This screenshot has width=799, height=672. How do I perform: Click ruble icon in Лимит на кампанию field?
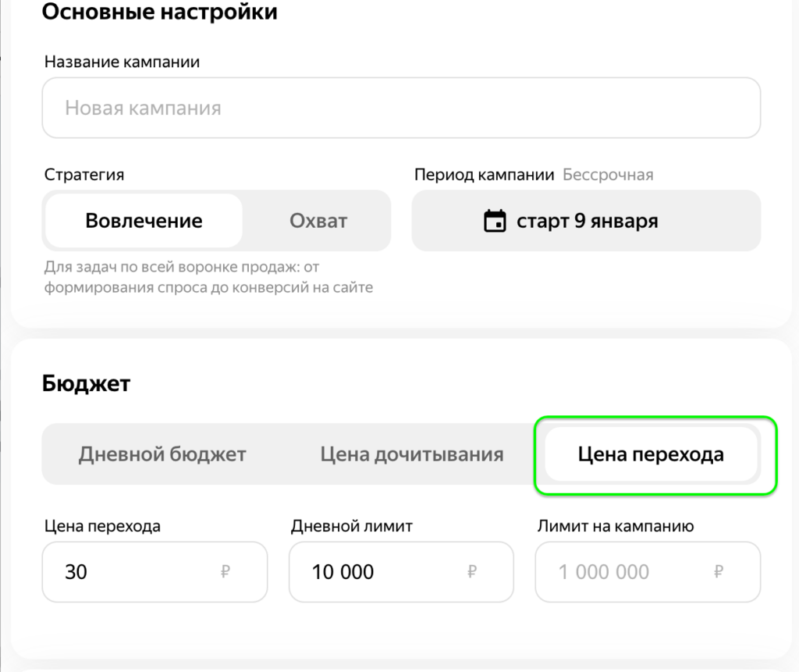719,572
